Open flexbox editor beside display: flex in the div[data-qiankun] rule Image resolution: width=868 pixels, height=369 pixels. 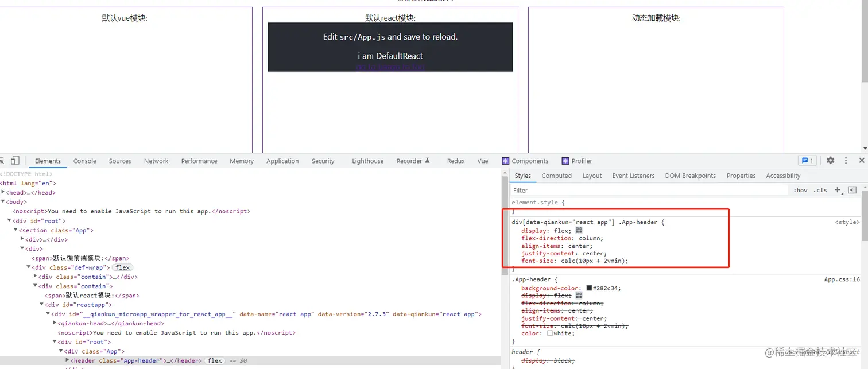pos(579,230)
